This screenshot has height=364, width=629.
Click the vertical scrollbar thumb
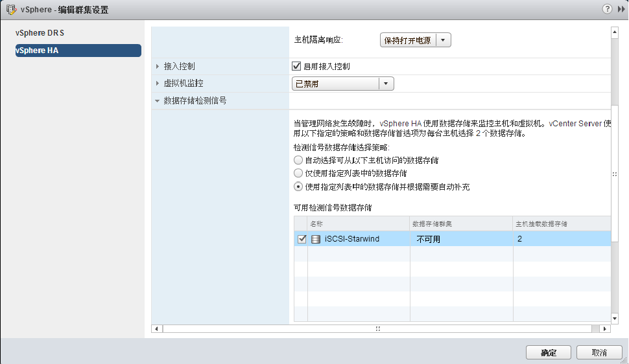pyautogui.click(x=615, y=174)
